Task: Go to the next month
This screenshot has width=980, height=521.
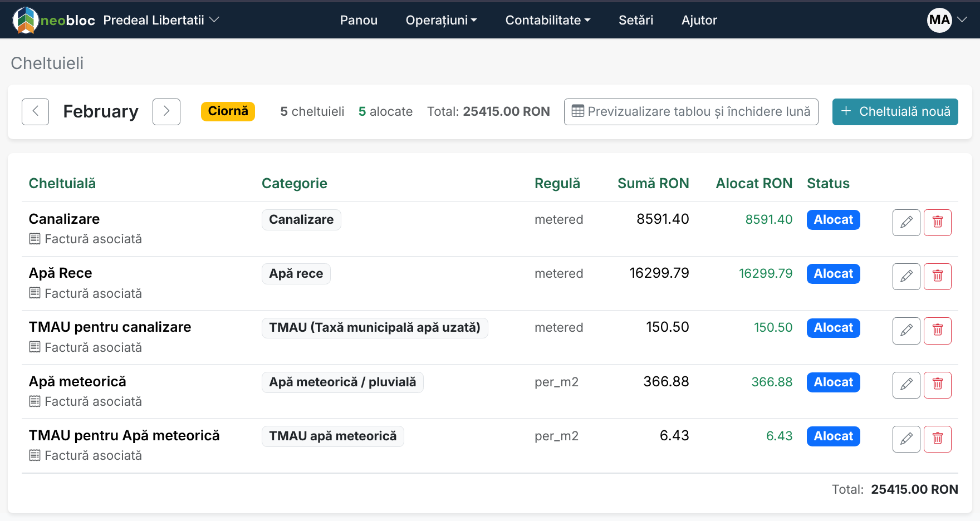Action: [x=166, y=112]
